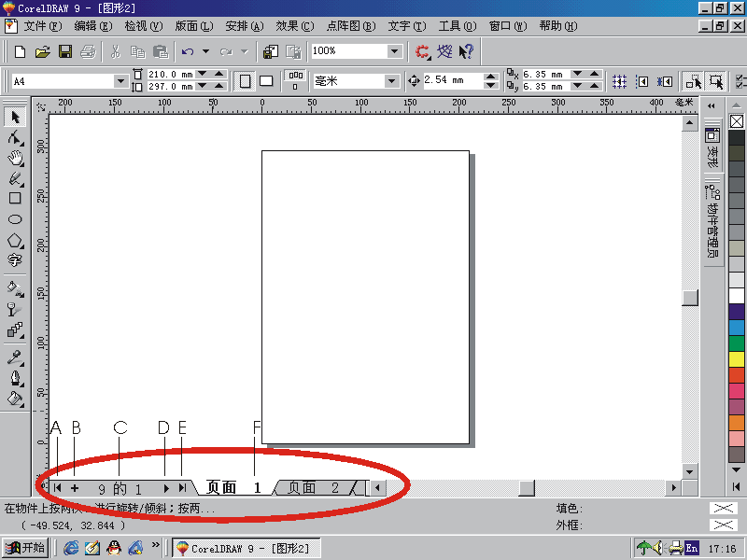
Task: Increase the nudge offset value
Action: pos(491,77)
